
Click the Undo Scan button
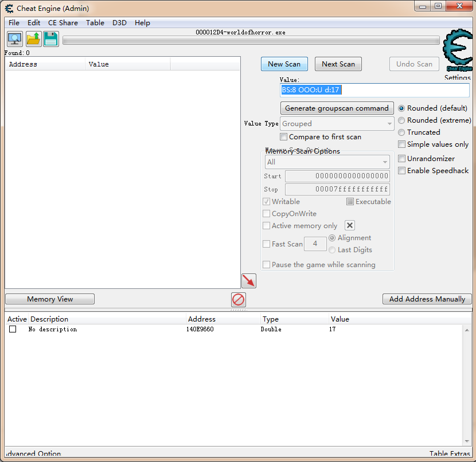pyautogui.click(x=414, y=64)
